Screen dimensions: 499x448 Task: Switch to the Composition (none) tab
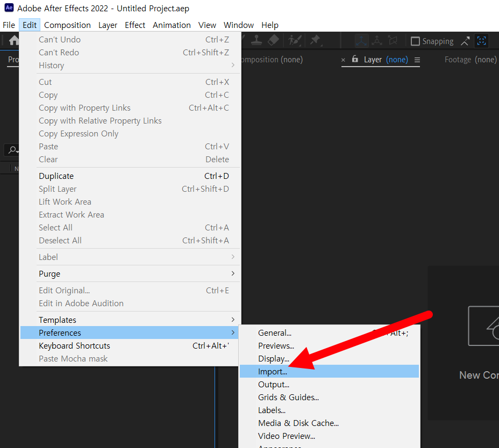pos(272,60)
